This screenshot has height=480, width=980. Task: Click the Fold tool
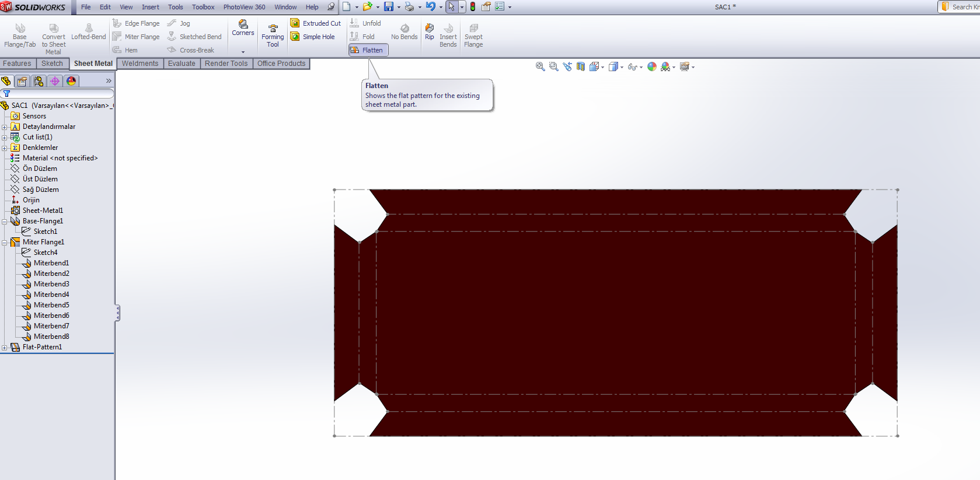[x=362, y=37]
